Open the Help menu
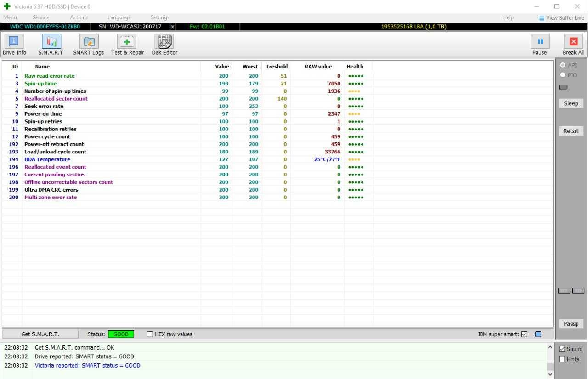Screen dimensions: 588x379 pyautogui.click(x=508, y=17)
